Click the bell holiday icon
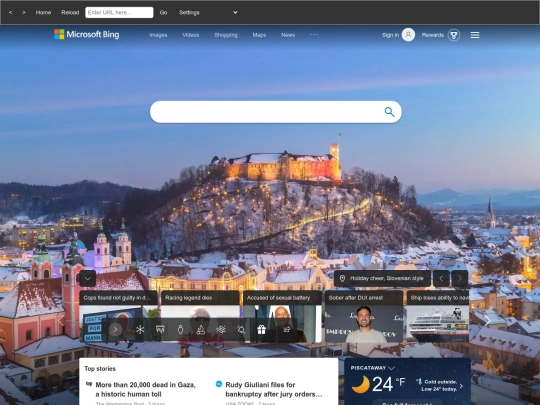This screenshot has height=405, width=540. point(241,330)
